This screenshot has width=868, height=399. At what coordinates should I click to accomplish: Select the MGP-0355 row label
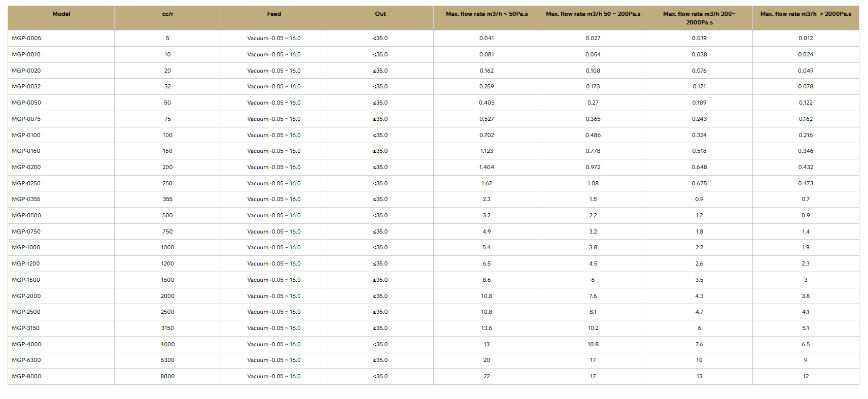(26, 199)
